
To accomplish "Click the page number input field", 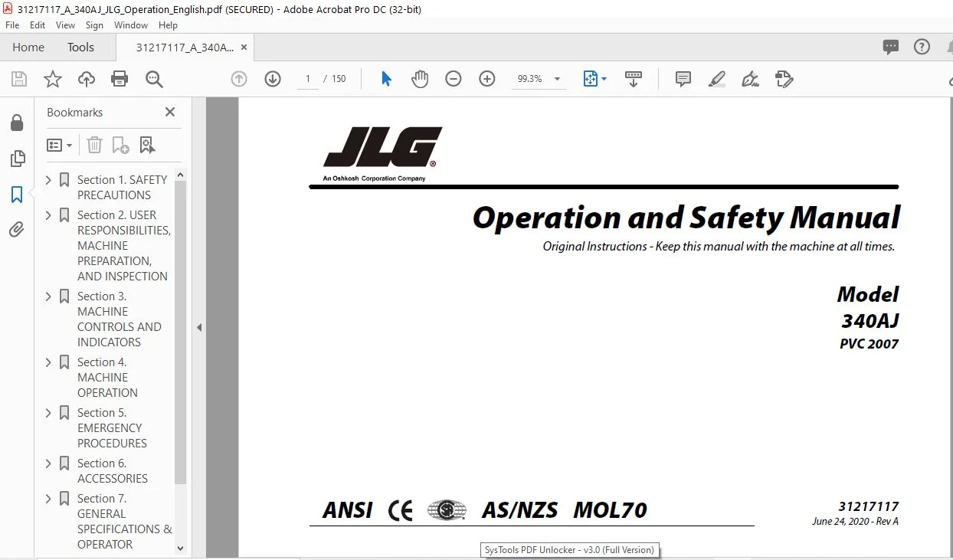I will pyautogui.click(x=307, y=79).
